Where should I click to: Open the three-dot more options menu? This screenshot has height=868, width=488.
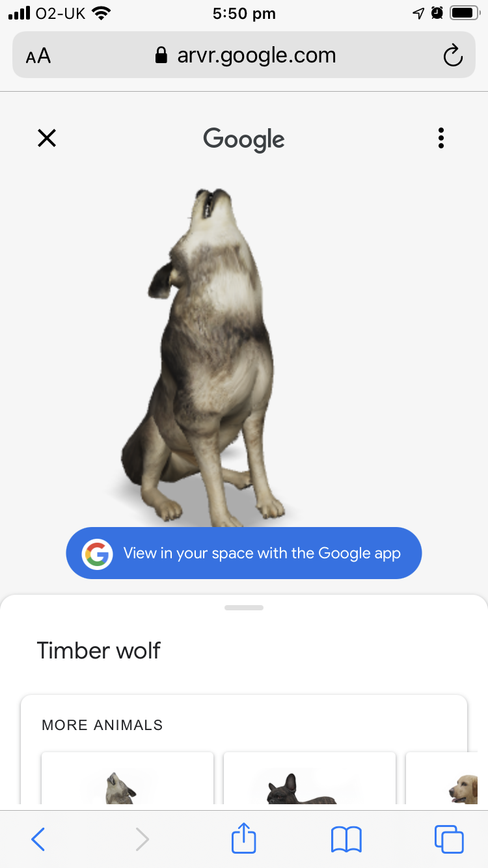441,138
